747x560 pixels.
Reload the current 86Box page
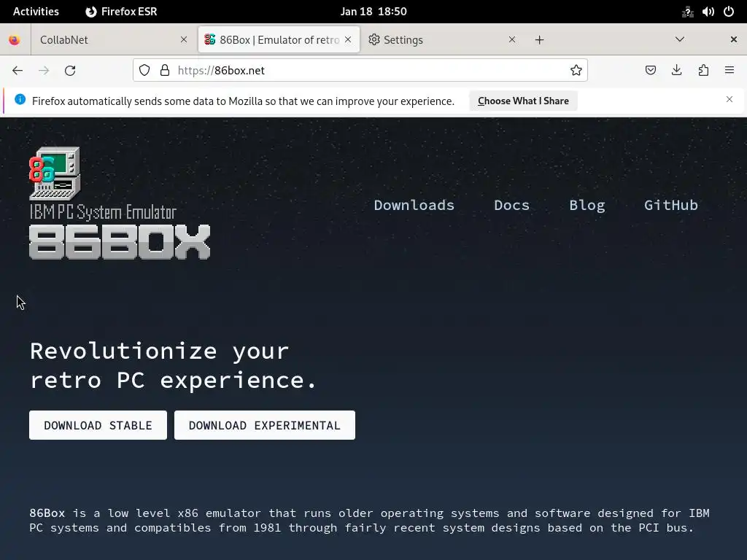(70, 71)
